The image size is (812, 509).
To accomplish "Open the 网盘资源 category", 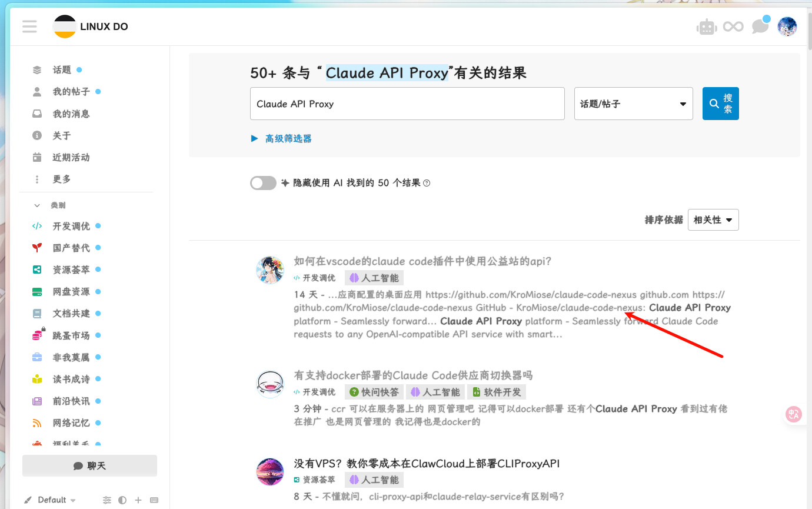I will pyautogui.click(x=71, y=291).
